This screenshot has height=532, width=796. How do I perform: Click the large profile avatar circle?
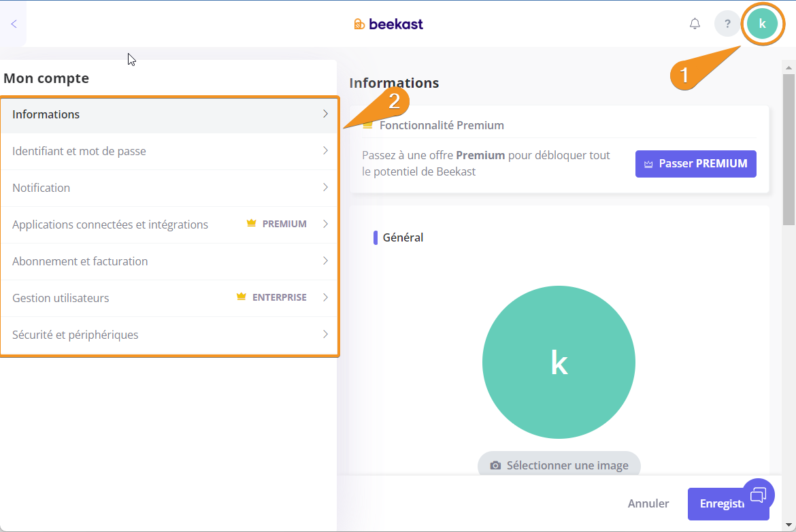559,362
